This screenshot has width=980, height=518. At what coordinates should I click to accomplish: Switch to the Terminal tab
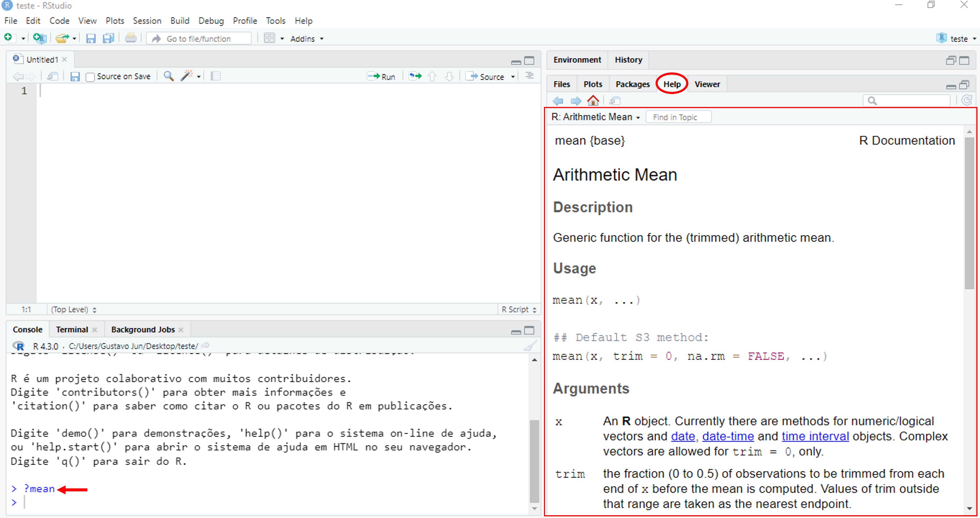72,329
